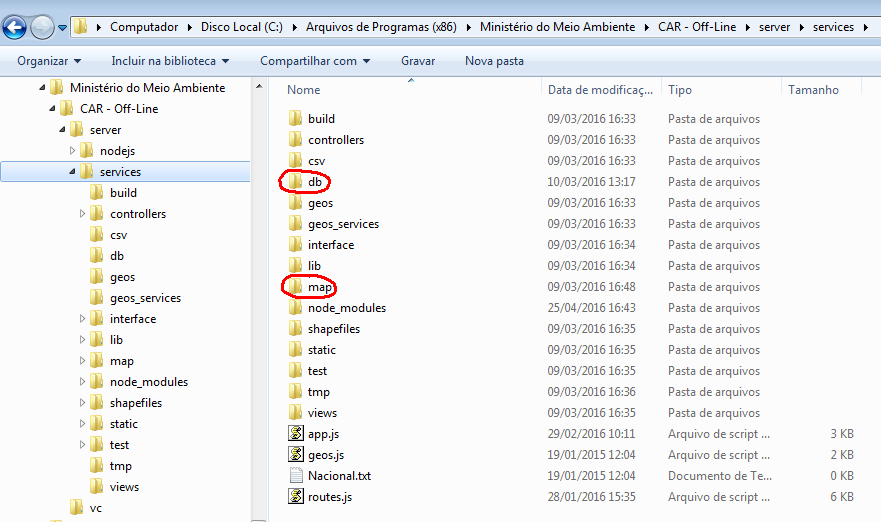882x522 pixels.
Task: Click shapefiles folder icon in file list
Action: coord(295,328)
